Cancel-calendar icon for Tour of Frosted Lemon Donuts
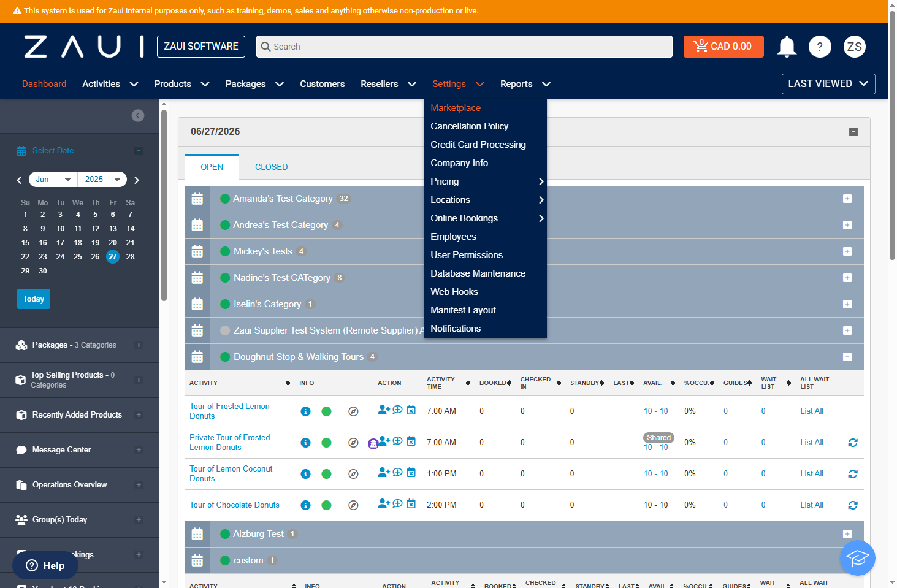 coord(411,410)
